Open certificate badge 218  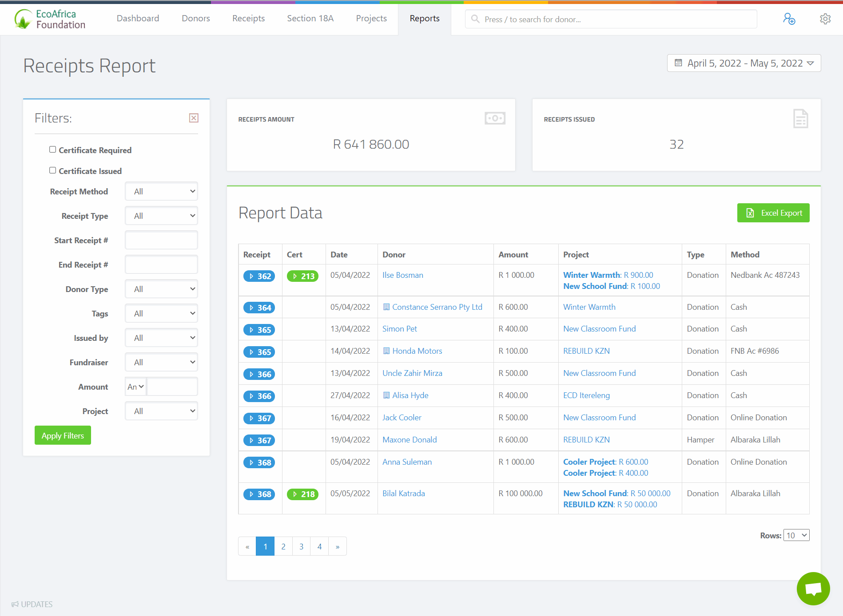click(x=303, y=494)
